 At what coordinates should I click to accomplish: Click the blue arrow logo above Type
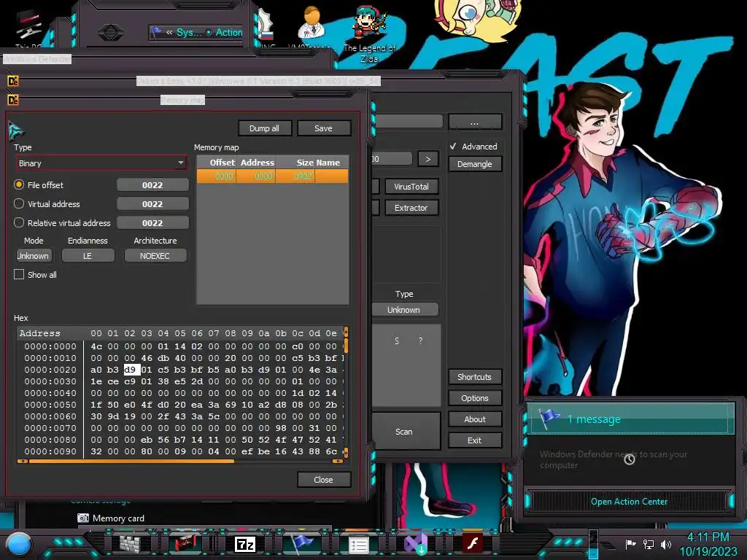click(x=16, y=131)
